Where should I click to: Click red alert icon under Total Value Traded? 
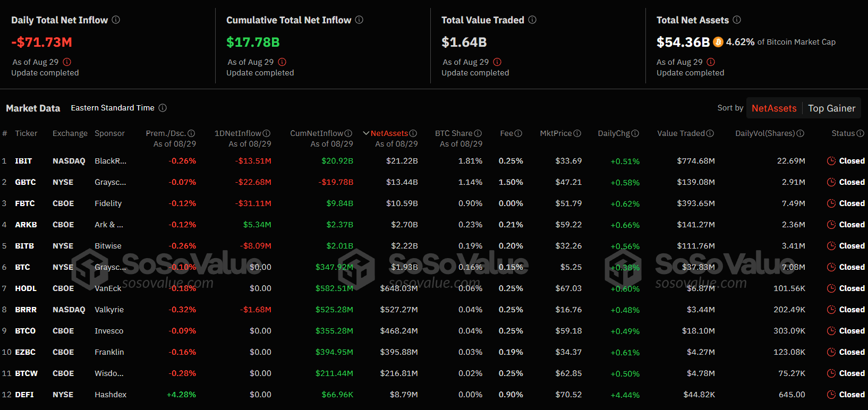[497, 62]
